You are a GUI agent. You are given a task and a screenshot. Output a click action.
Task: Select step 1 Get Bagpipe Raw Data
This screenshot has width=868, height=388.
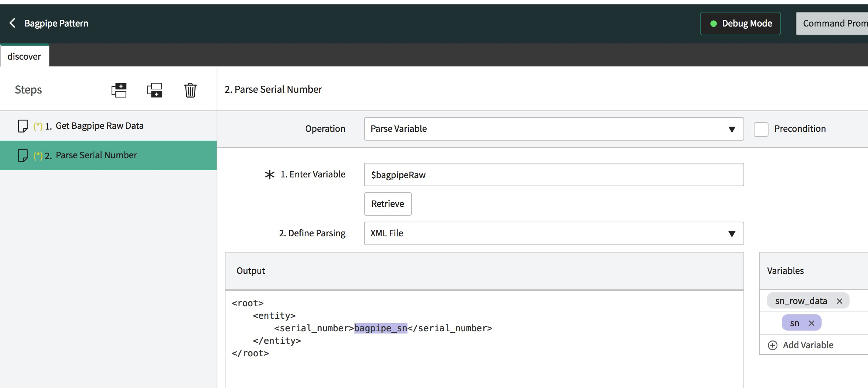tap(108, 126)
